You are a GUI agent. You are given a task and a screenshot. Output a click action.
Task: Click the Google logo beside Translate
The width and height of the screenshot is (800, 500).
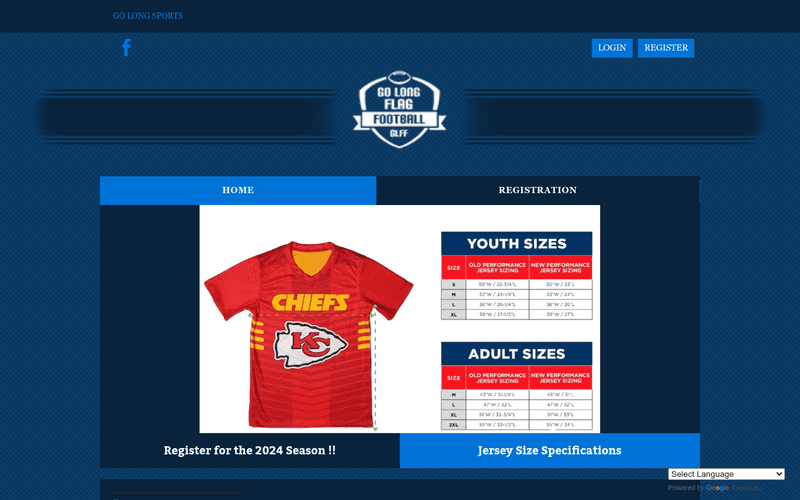point(717,488)
